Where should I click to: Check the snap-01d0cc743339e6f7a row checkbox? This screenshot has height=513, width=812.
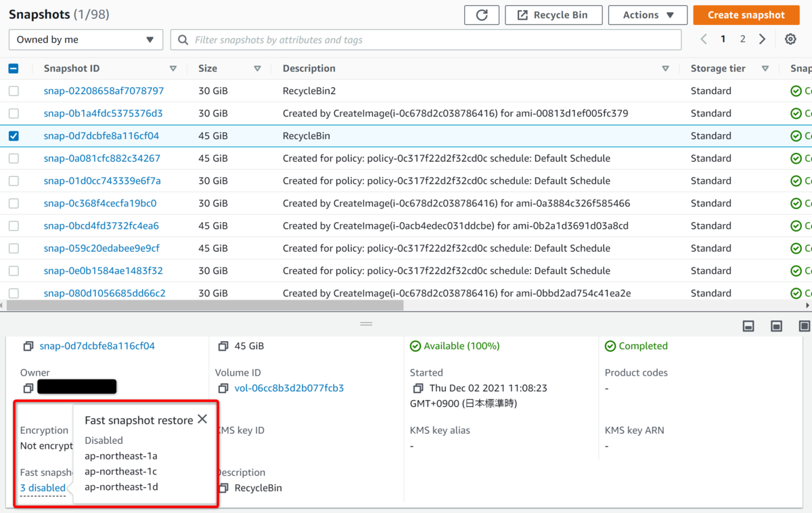point(14,181)
